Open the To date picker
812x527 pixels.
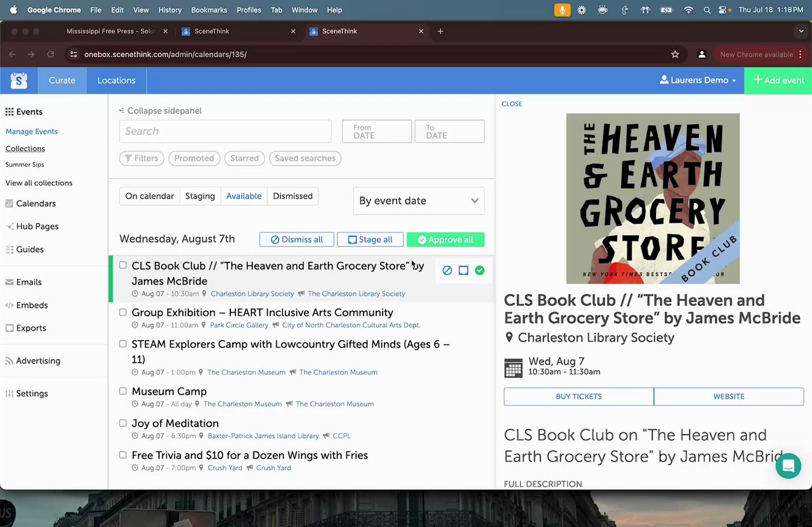(x=450, y=131)
